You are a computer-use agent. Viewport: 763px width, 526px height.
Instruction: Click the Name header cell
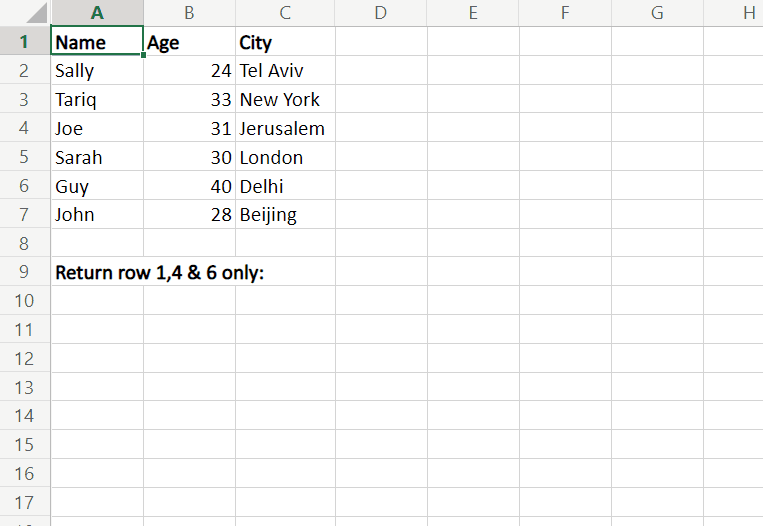[97, 43]
